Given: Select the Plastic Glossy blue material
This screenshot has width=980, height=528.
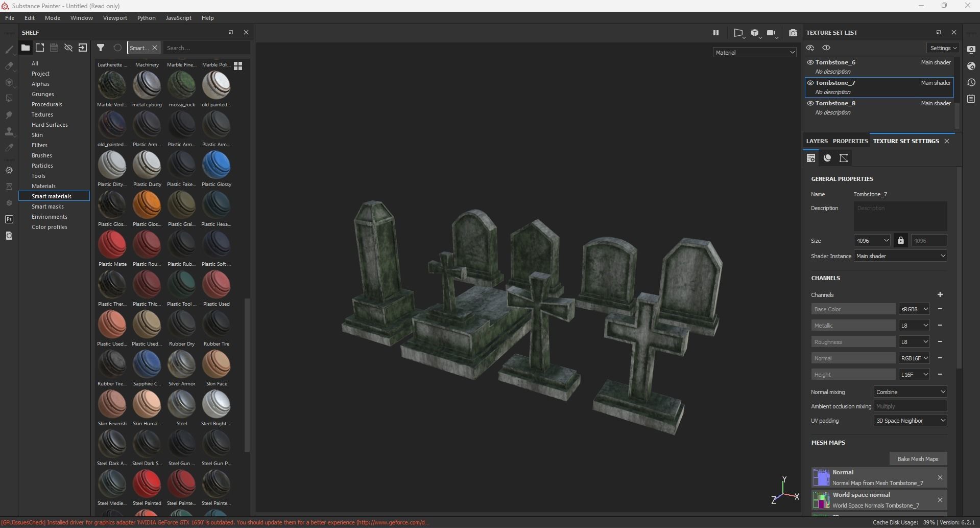Looking at the screenshot, I should [216, 165].
